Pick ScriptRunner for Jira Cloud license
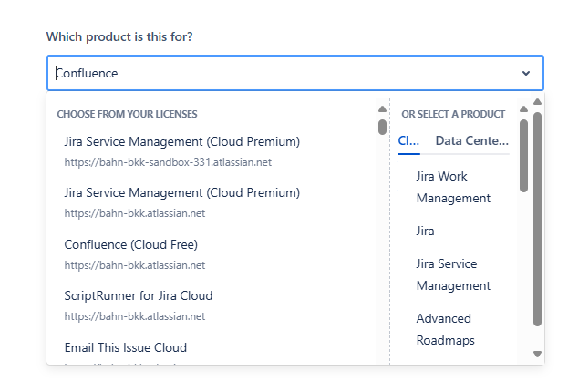This screenshot has width=568, height=392. click(139, 304)
